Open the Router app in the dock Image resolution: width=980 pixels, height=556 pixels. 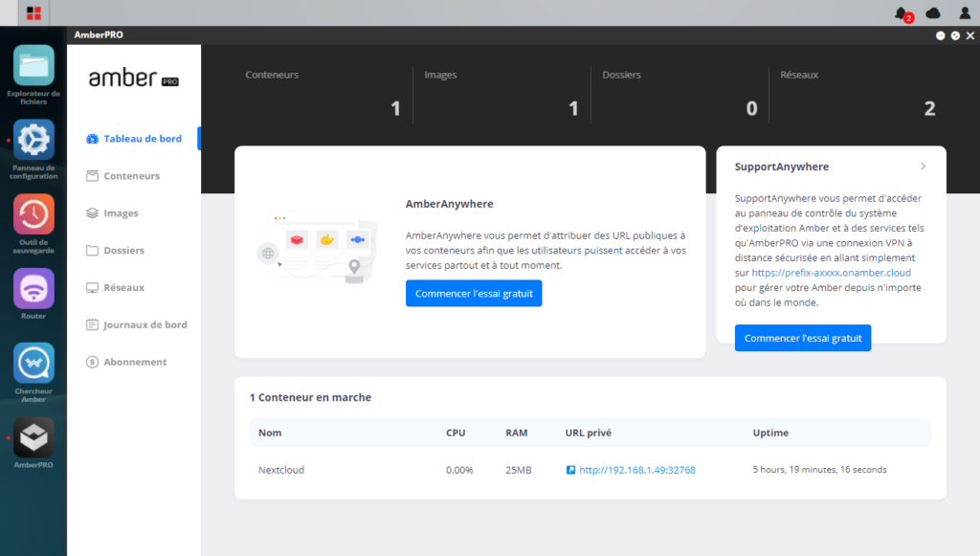pyautogui.click(x=33, y=287)
